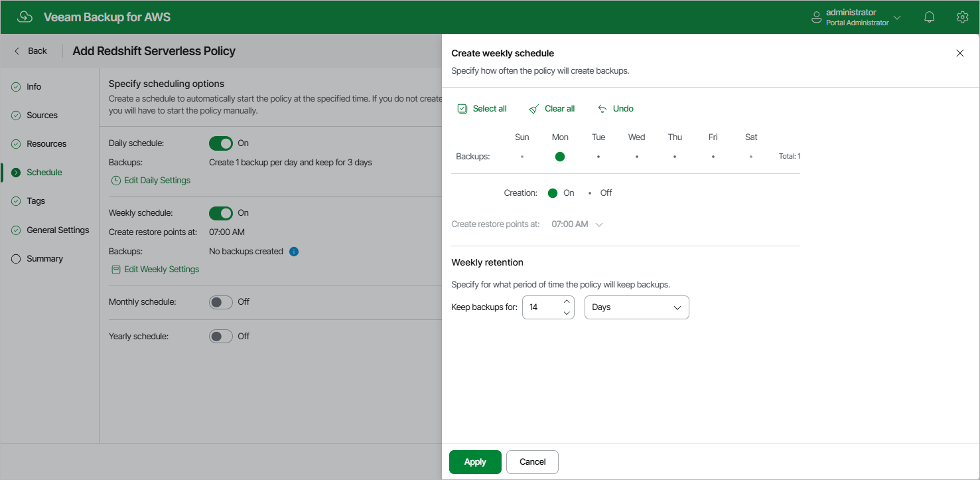Viewport: 980px width, 480px height.
Task: Enable backups on Sunday
Action: [522, 157]
